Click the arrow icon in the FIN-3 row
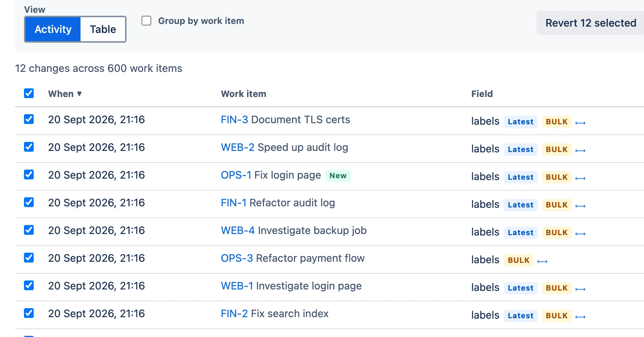Viewport: 644px width, 337px height. [x=580, y=123]
